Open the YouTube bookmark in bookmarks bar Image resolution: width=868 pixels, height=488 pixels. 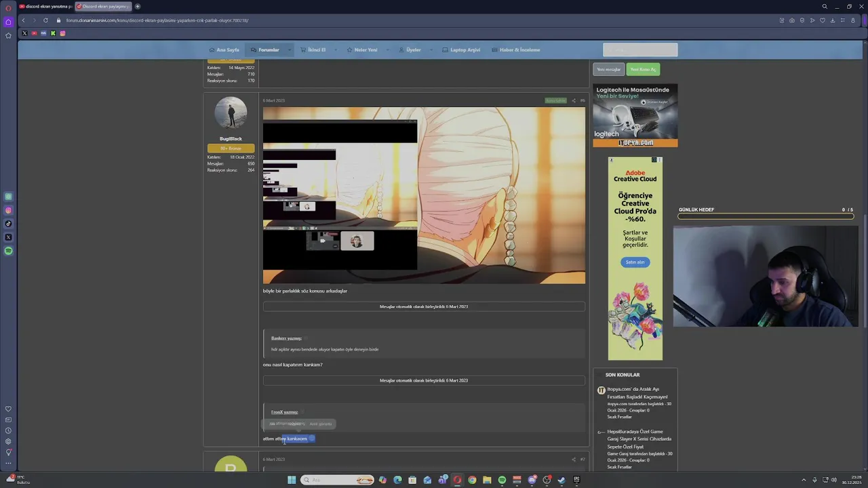(34, 33)
